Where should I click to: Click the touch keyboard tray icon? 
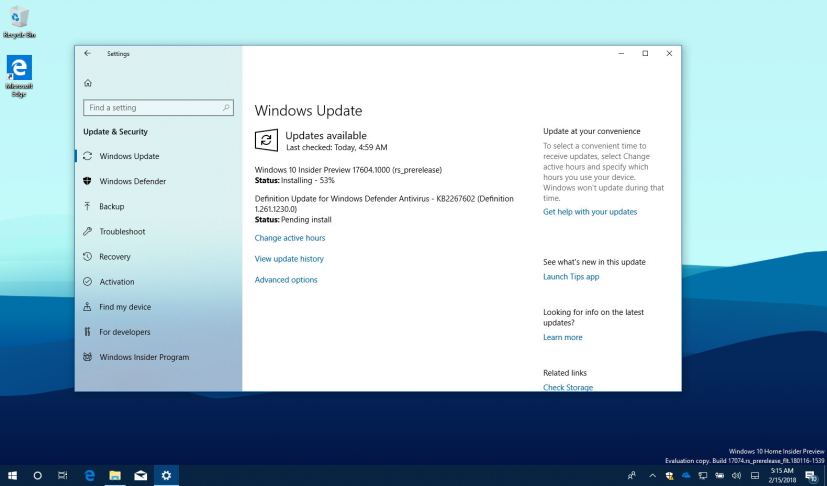(755, 475)
